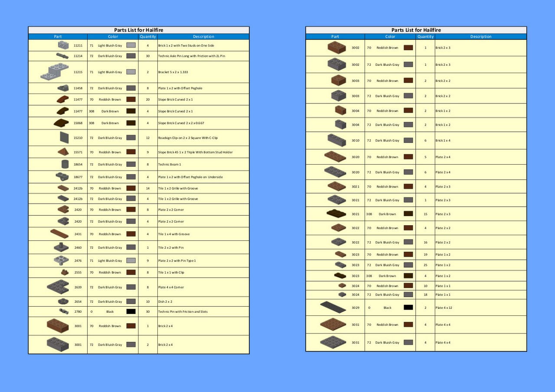Select part number 11458
Screen dimensions: 555x392
(x=78, y=88)
